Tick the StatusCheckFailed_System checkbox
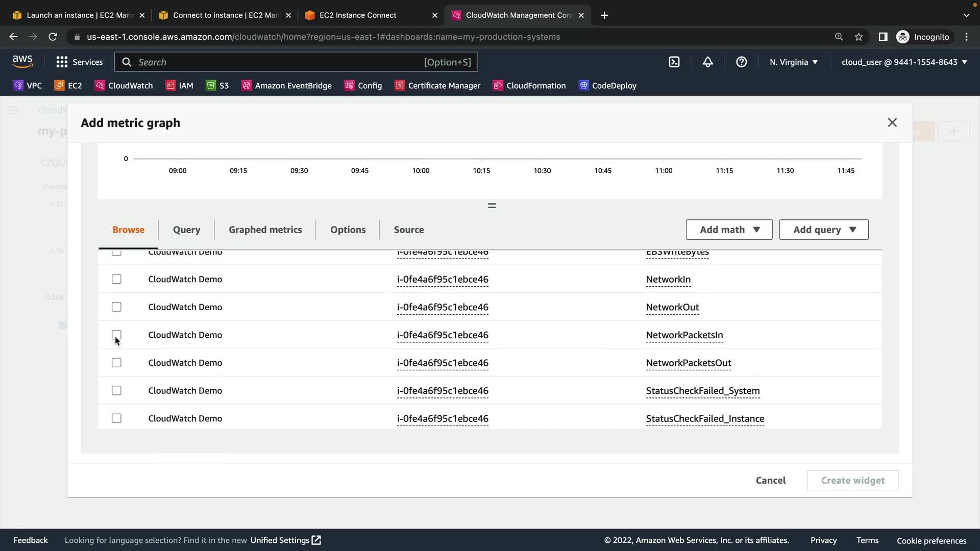Image resolution: width=980 pixels, height=551 pixels. pyautogui.click(x=116, y=391)
